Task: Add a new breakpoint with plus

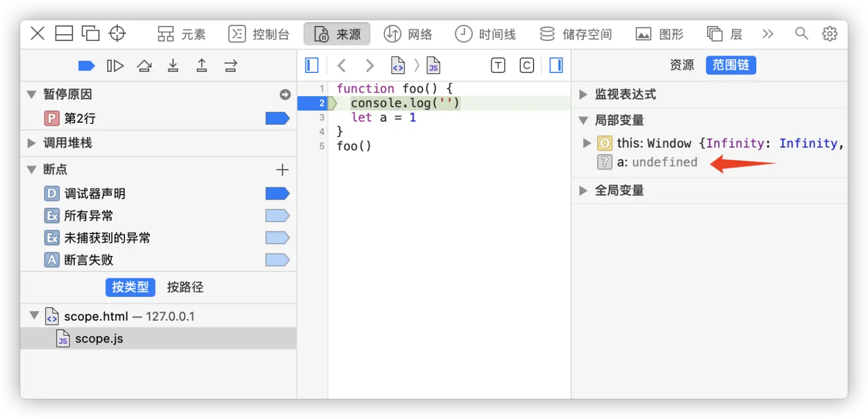Action: (x=282, y=170)
